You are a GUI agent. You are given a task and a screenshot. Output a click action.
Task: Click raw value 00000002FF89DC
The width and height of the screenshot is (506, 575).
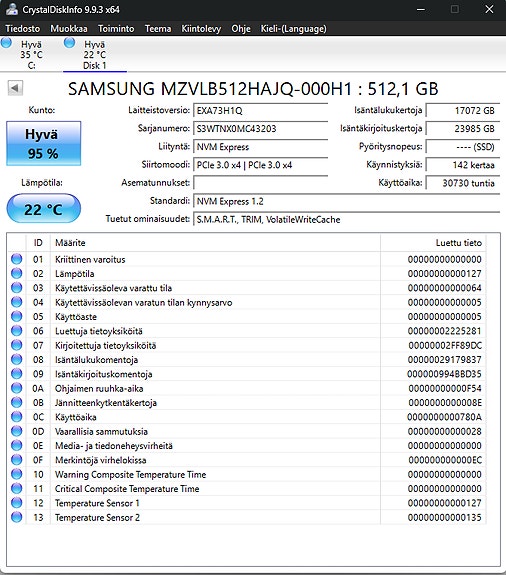pos(445,345)
